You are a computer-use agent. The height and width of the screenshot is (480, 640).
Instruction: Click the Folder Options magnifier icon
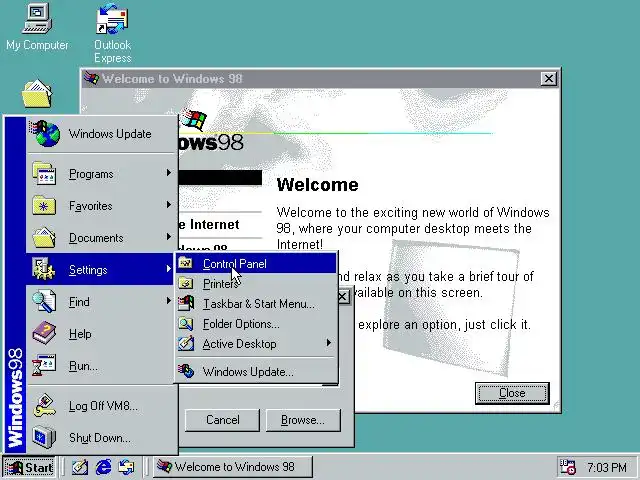click(x=186, y=323)
